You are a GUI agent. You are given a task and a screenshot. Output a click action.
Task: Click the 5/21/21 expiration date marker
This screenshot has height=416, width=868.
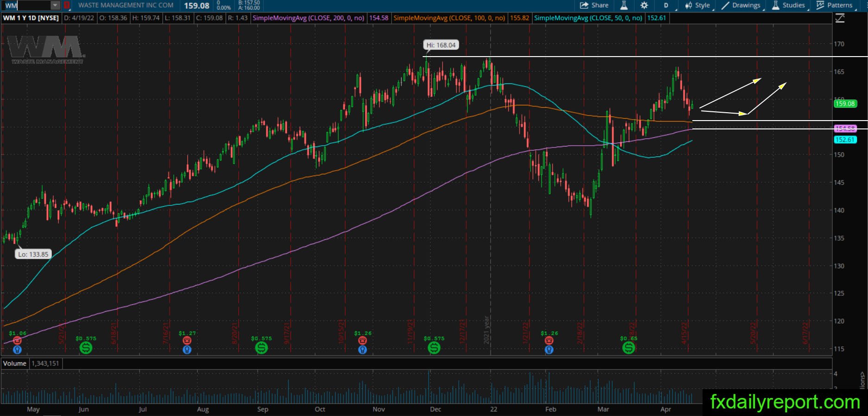click(61, 334)
